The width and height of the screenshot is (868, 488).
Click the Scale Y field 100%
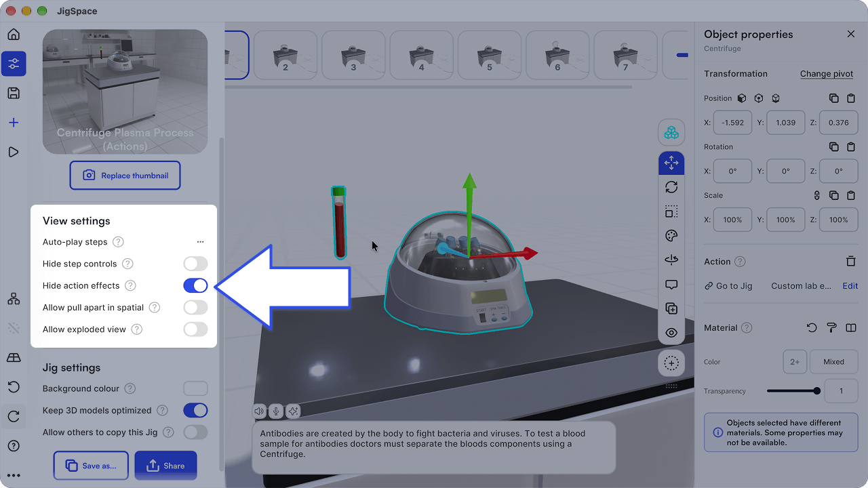click(x=785, y=220)
